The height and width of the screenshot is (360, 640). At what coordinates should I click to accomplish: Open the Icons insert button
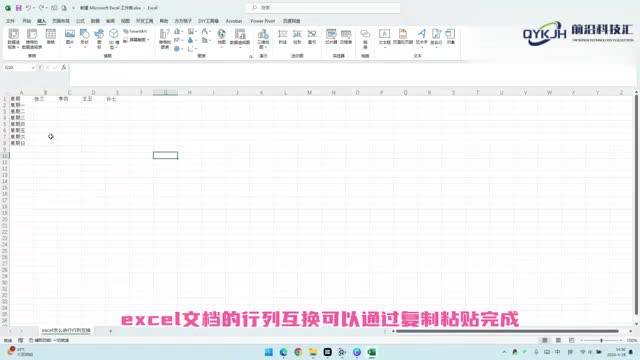[99, 39]
